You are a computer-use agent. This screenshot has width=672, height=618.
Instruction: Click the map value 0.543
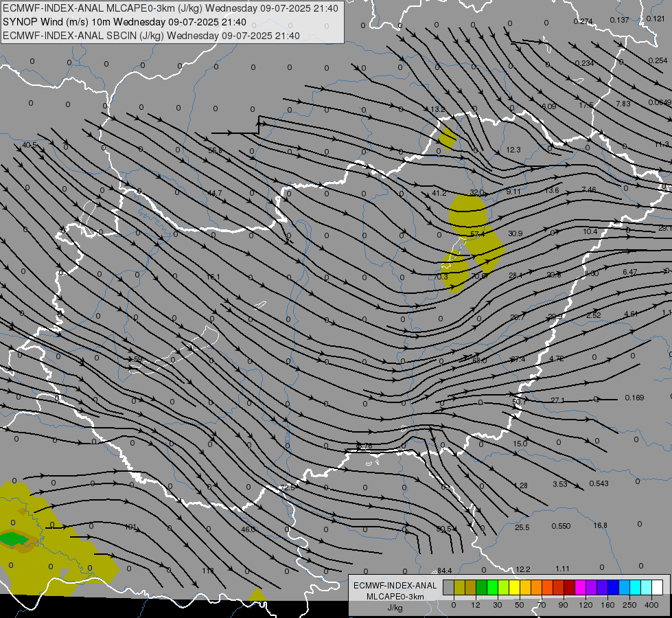tap(599, 483)
